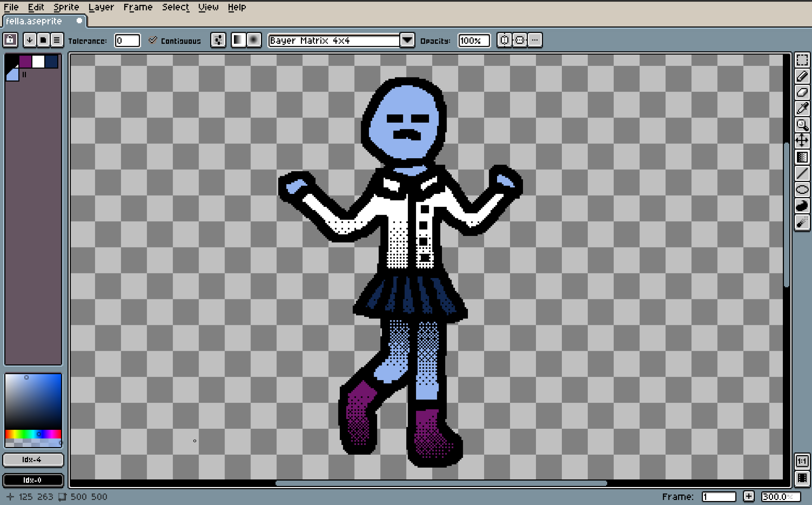Select the Ellipse tool
The width and height of the screenshot is (812, 505).
tap(802, 190)
